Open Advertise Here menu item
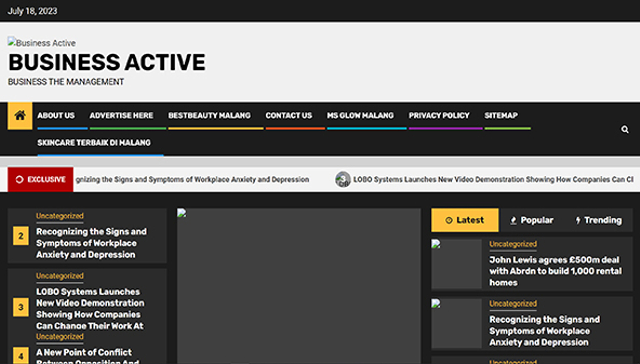This screenshot has height=364, width=640. point(121,115)
